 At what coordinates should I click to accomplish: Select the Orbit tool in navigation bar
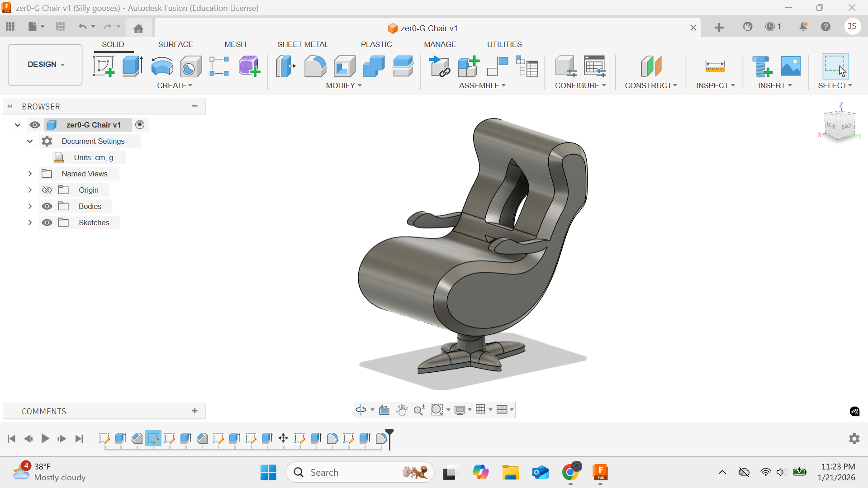(361, 410)
